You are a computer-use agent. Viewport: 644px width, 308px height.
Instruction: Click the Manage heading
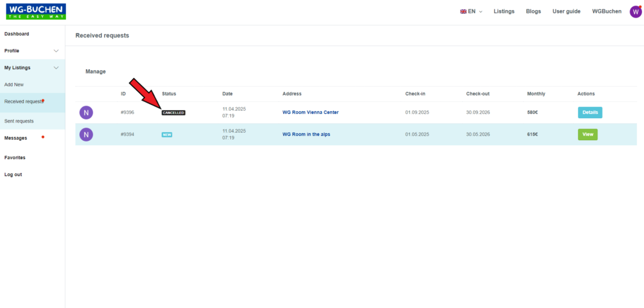[x=96, y=72]
